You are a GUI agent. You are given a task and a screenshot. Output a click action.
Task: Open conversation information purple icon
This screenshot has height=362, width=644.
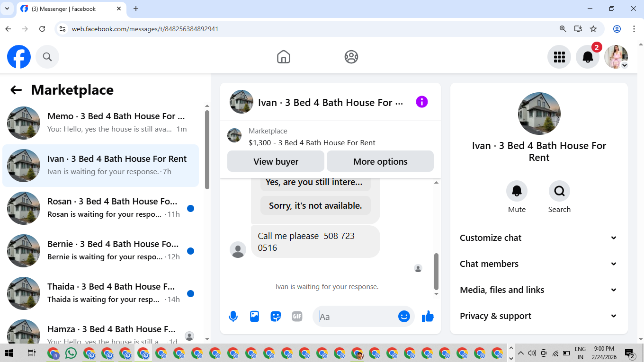click(422, 102)
